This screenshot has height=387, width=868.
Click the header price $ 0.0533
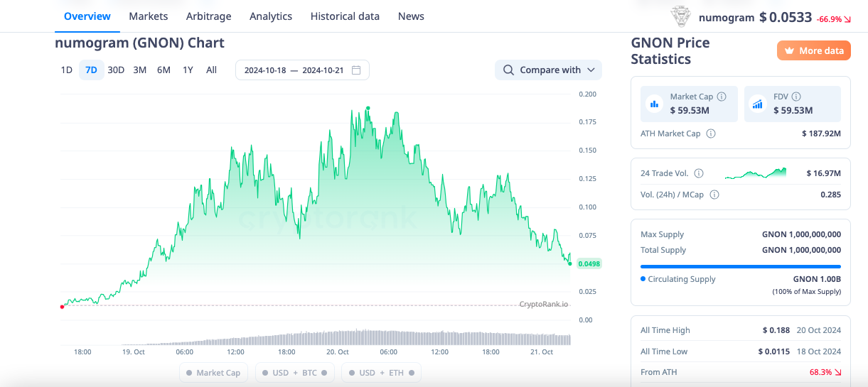pyautogui.click(x=786, y=17)
